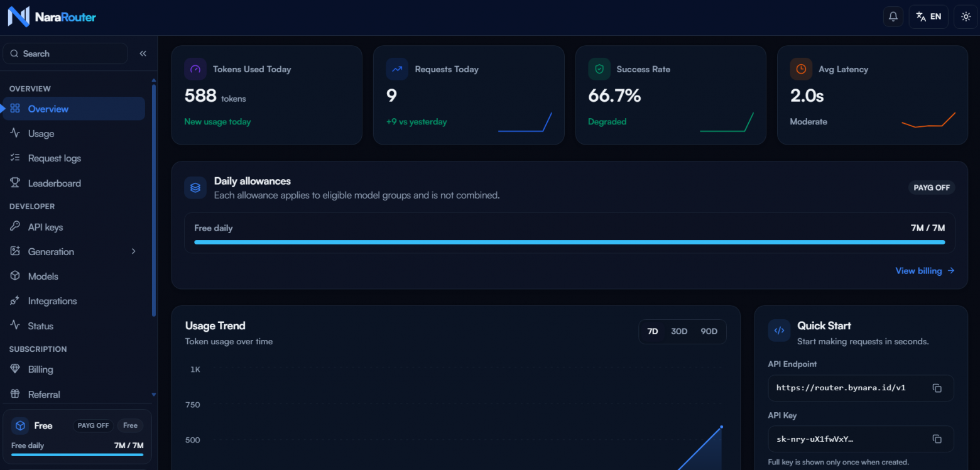
Task: Click the Usage Trend data point
Action: pos(721,427)
